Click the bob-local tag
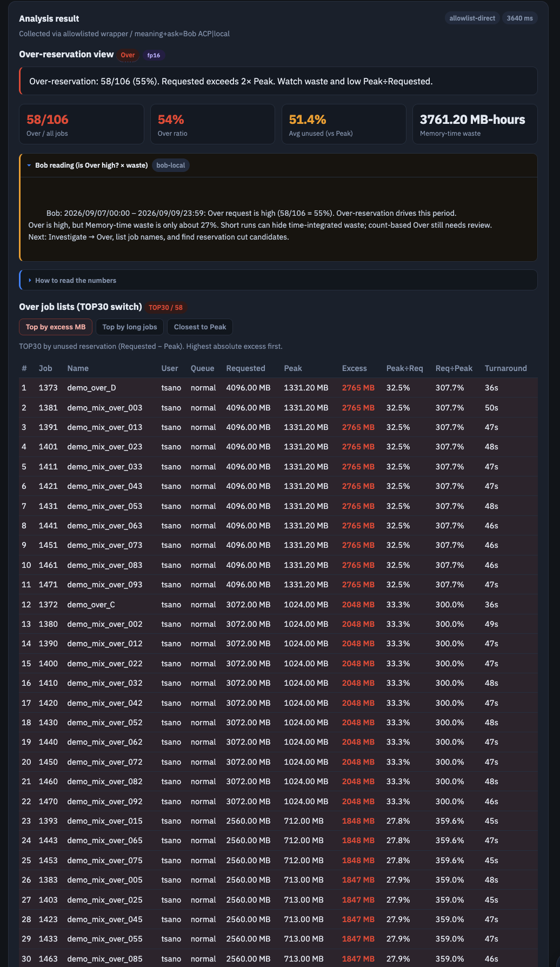The height and width of the screenshot is (967, 560). coord(171,165)
